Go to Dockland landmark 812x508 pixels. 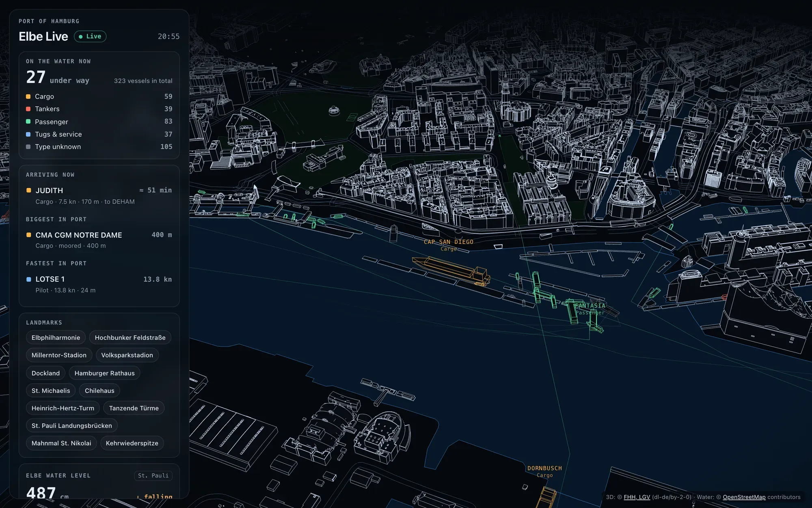[45, 373]
